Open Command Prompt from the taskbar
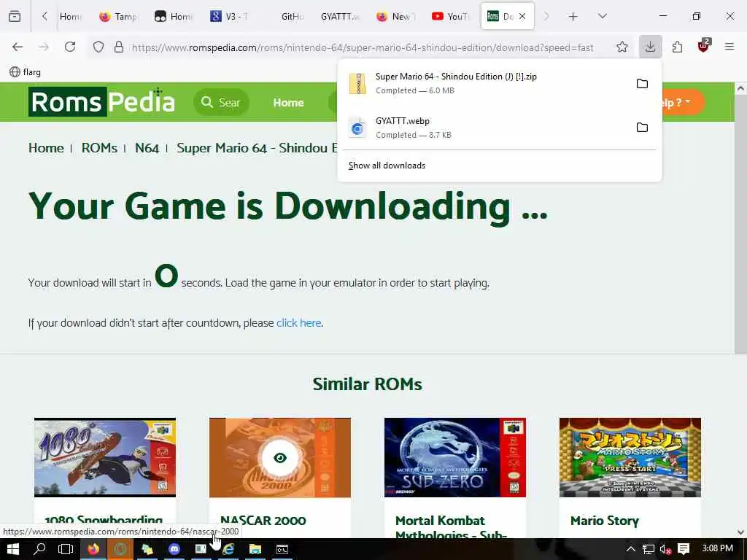The image size is (747, 560). [x=282, y=549]
